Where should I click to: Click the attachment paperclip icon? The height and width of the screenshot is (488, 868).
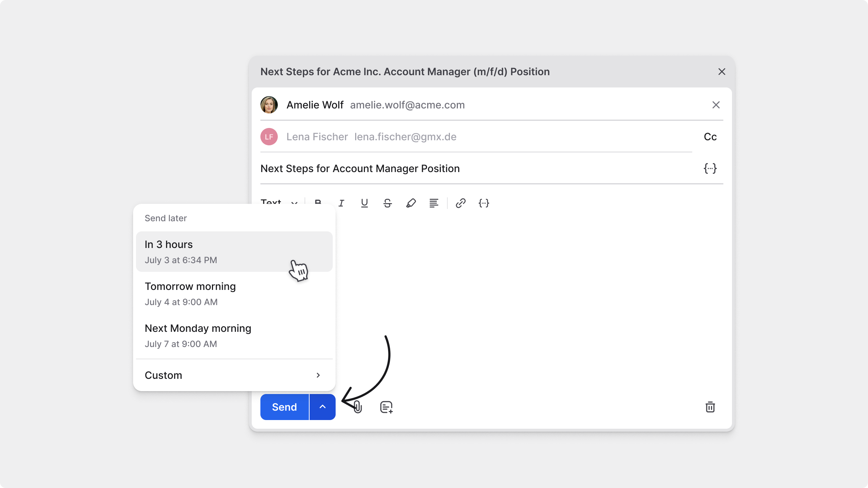coord(358,407)
